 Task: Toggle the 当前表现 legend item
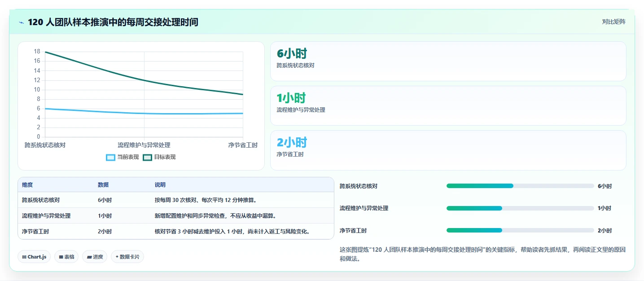123,157
